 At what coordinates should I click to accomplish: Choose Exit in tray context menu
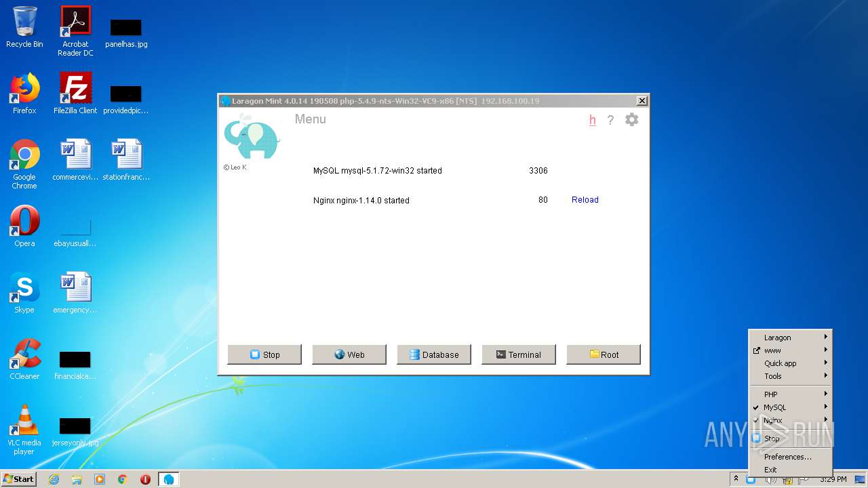(x=790, y=470)
